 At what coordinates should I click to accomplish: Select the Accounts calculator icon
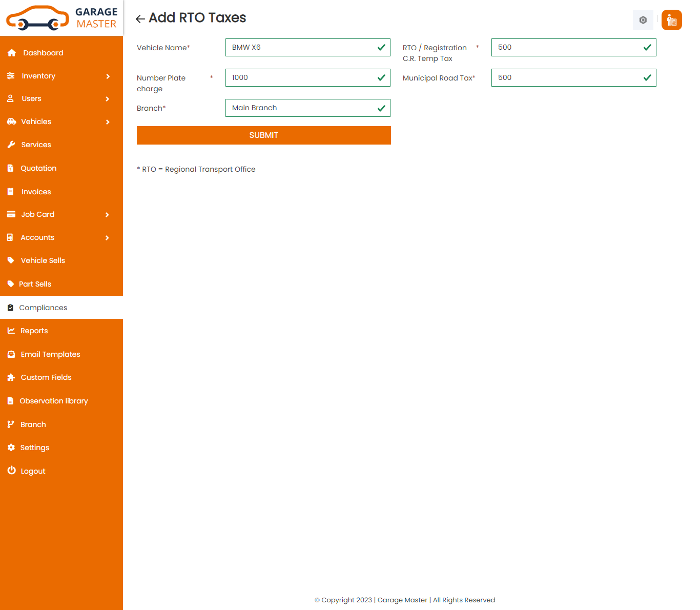point(11,237)
